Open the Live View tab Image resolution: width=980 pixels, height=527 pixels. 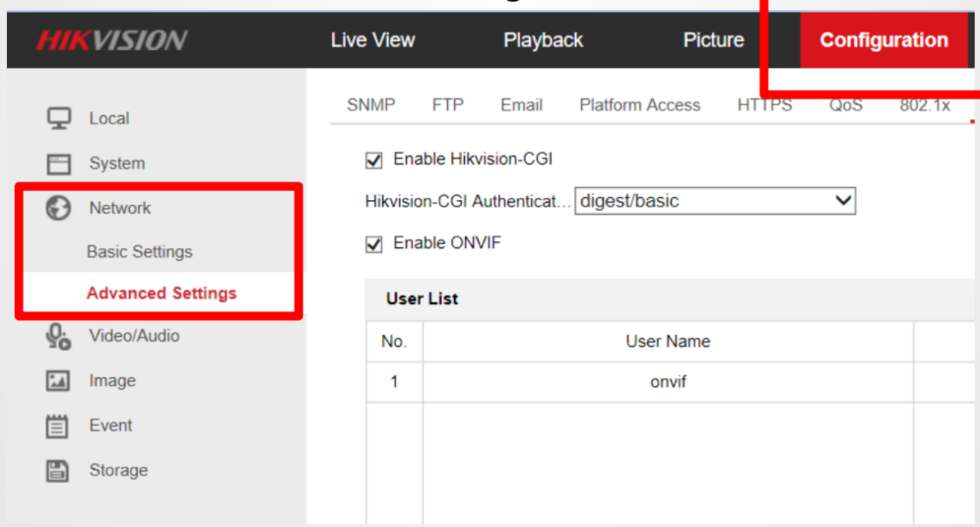pos(372,40)
